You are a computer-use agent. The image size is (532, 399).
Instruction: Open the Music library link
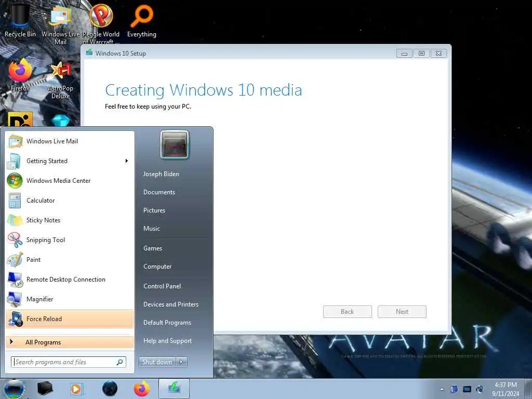tap(151, 229)
